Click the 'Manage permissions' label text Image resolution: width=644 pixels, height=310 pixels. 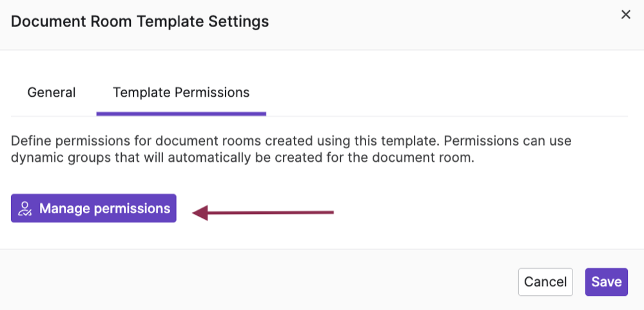pyautogui.click(x=104, y=208)
